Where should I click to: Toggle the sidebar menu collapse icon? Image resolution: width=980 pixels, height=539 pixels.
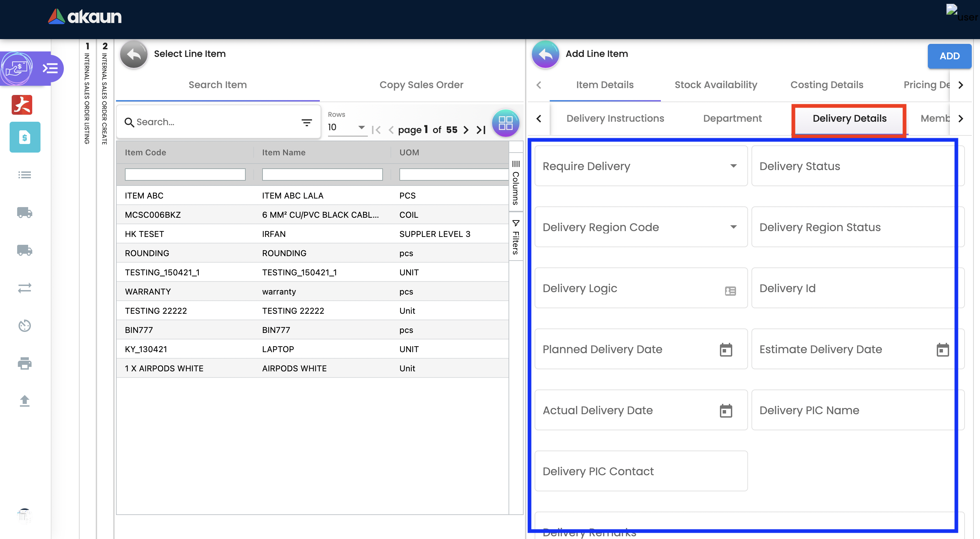click(x=50, y=69)
